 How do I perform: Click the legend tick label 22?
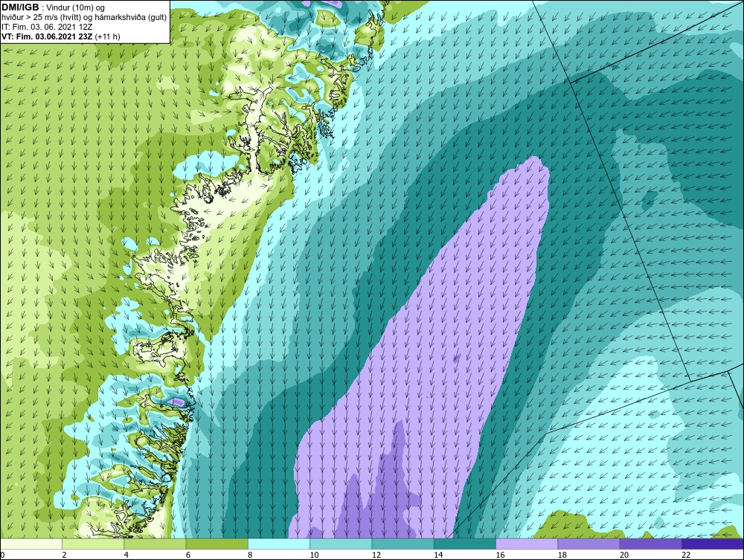coord(686,555)
